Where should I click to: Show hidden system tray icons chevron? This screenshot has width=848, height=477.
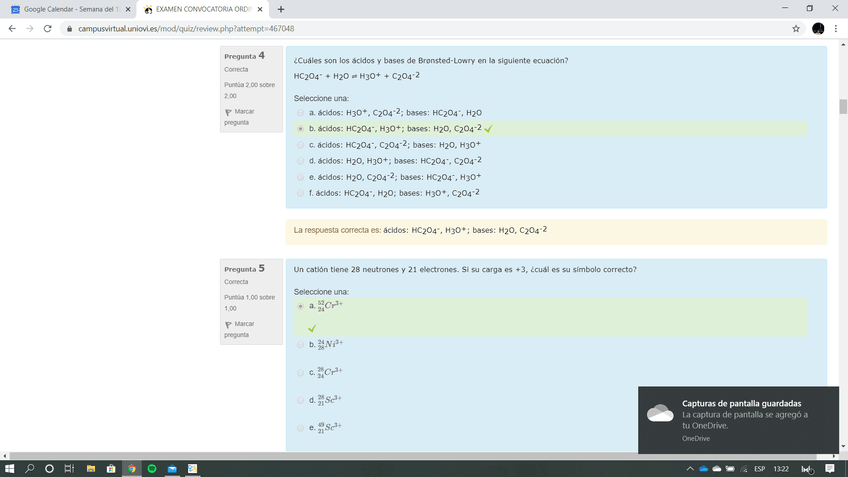[689, 468]
